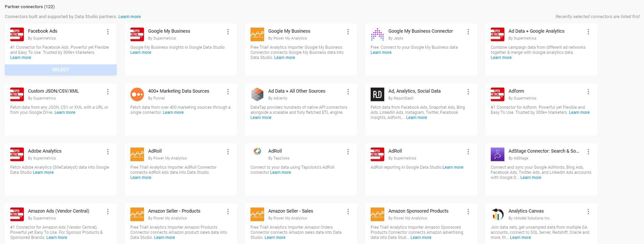The height and width of the screenshot is (244, 644).
Task: Click Learn more on Ad Data + Google Analytics
Action: pyautogui.click(x=501, y=58)
